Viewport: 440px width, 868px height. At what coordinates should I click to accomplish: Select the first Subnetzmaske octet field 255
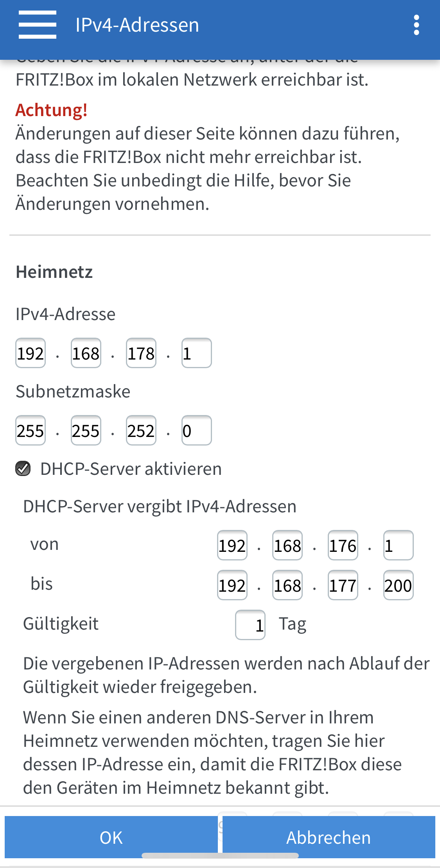click(x=31, y=430)
